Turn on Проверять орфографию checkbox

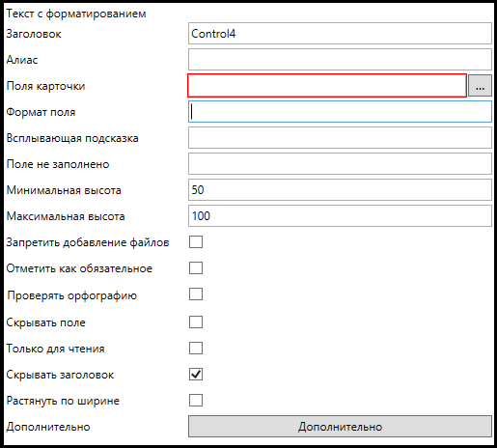pyautogui.click(x=196, y=294)
